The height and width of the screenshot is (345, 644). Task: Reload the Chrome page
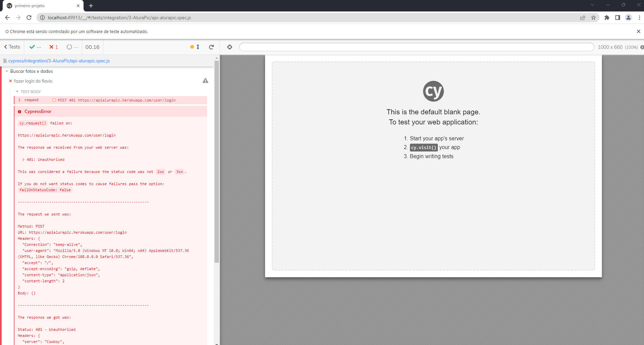click(29, 18)
